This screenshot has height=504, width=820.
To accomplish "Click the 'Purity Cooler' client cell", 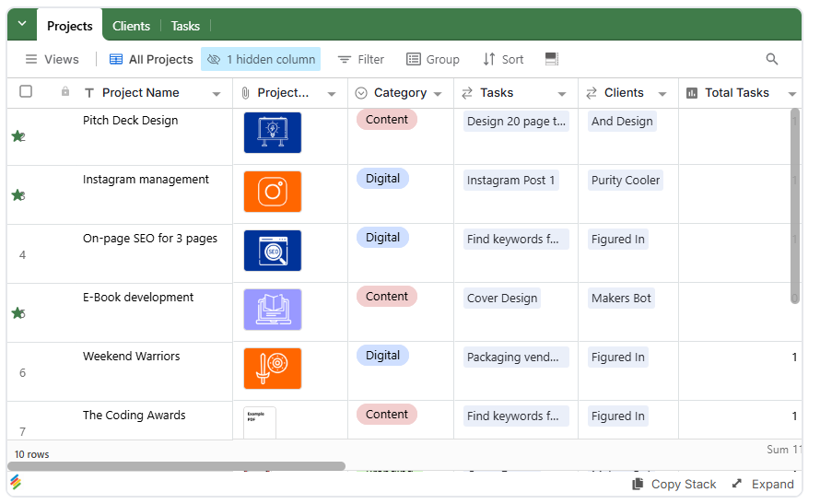I will coord(625,181).
